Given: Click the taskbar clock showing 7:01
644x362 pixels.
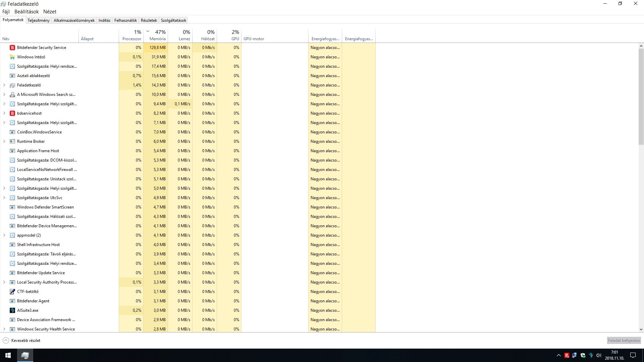Looking at the screenshot, I should click(614, 355).
